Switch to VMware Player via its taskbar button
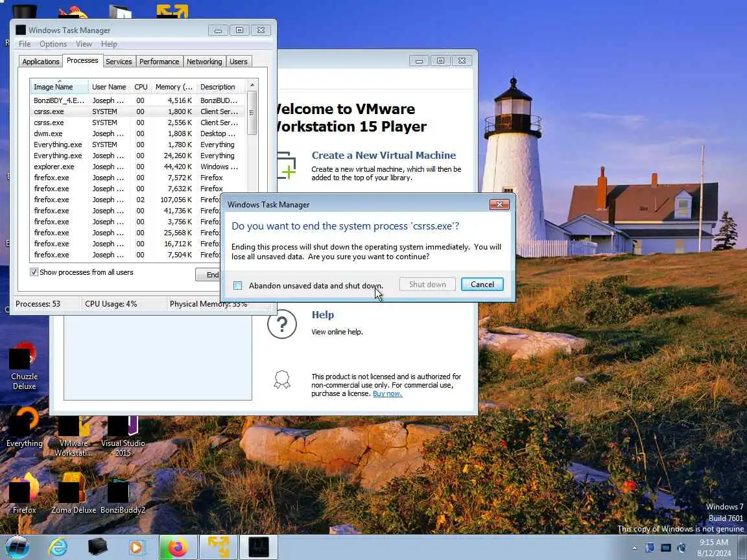Image resolution: width=747 pixels, height=560 pixels. pyautogui.click(x=218, y=547)
